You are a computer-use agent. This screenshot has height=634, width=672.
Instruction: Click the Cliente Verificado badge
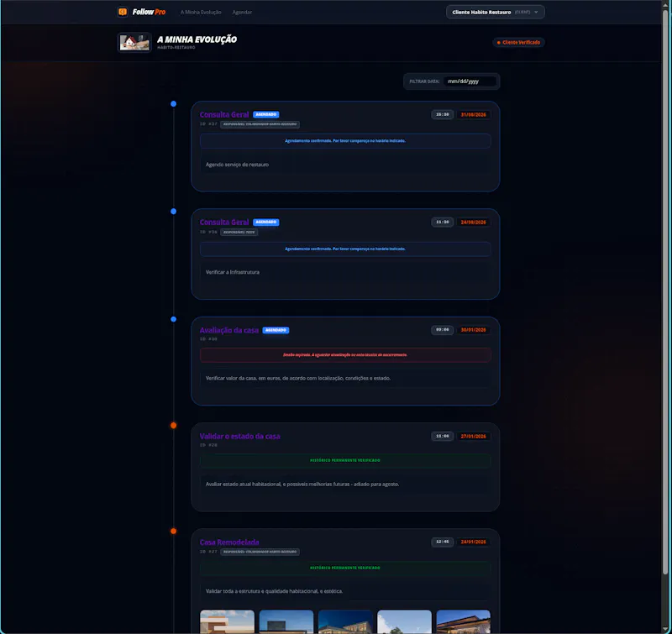point(518,43)
